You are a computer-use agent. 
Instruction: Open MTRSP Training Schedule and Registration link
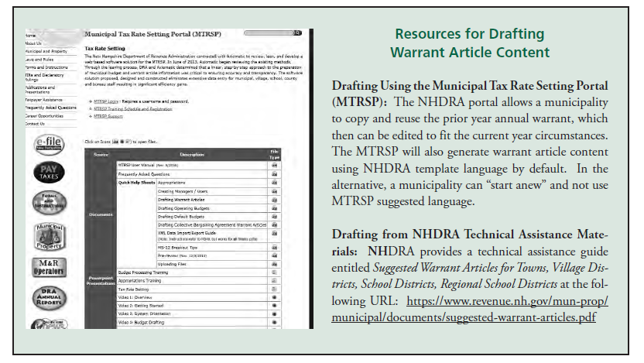[132, 109]
